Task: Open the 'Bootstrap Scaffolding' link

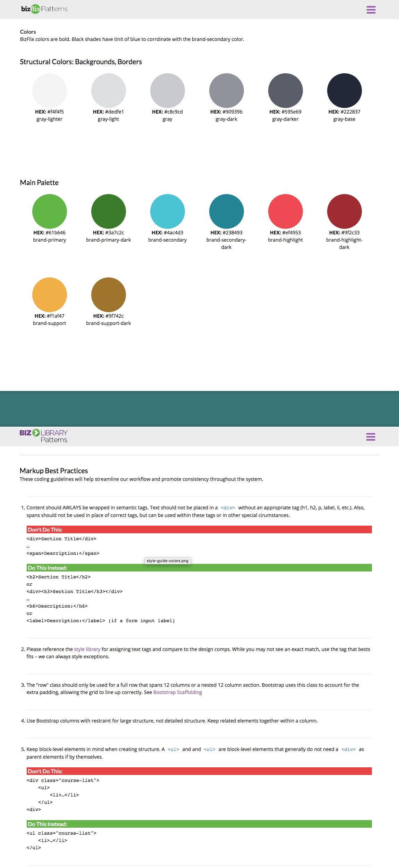Action: tap(178, 692)
